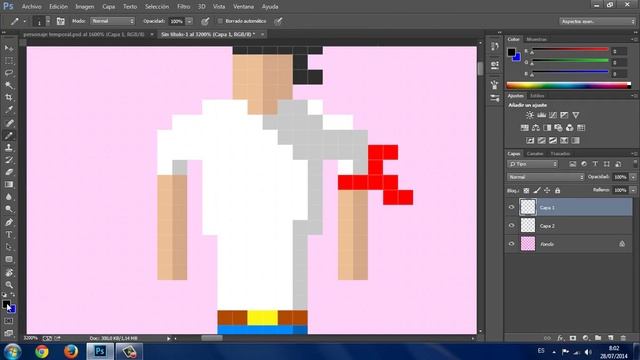Image resolution: width=640 pixels, height=360 pixels.
Task: Add an Invert adjustment
Action: (530, 140)
